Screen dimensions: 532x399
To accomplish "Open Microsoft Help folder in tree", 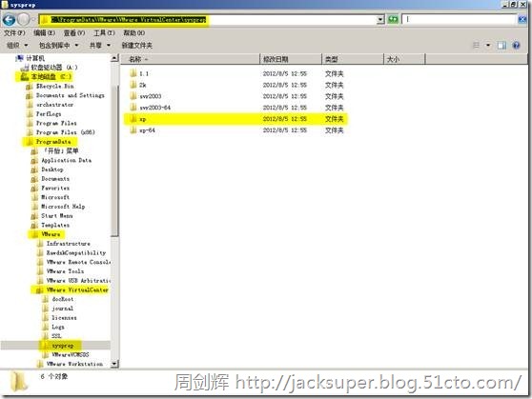I will tap(63, 207).
